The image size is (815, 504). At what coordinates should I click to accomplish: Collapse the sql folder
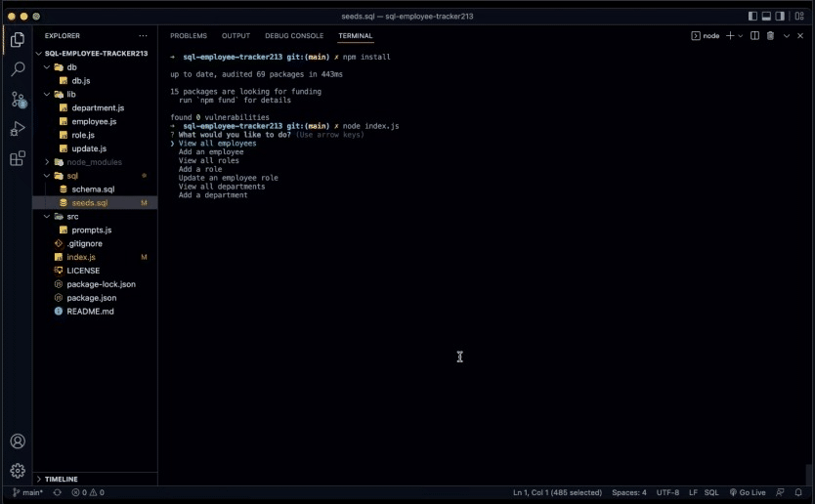point(47,176)
